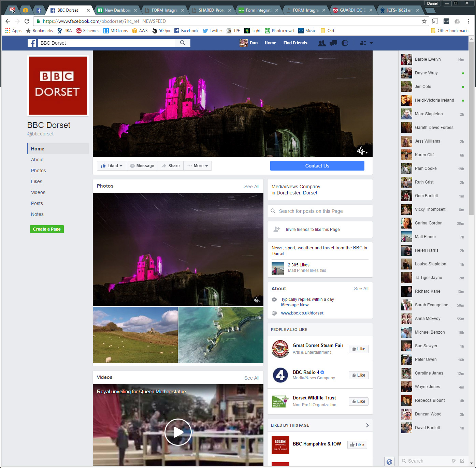
Task: Open the privacy shortcuts lock icon
Action: [363, 43]
